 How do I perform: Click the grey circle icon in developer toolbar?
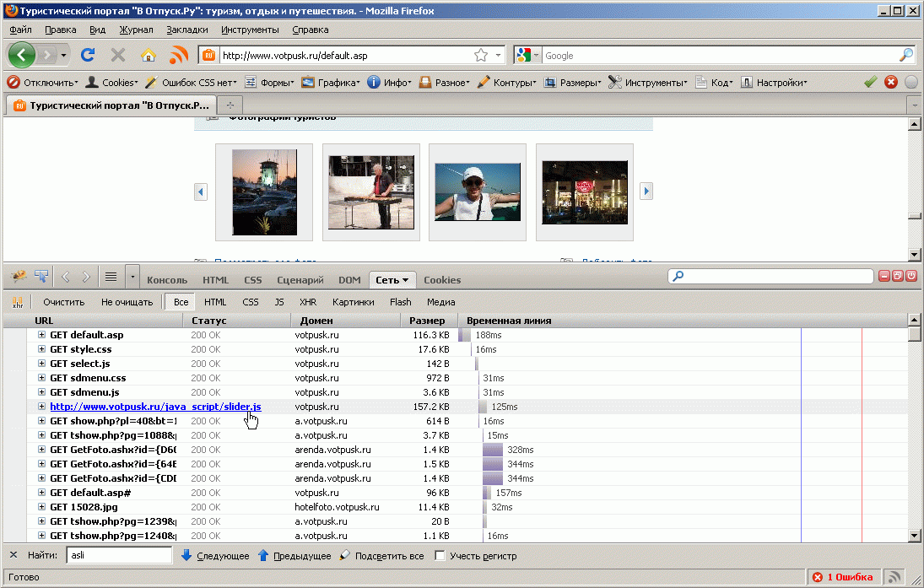911,83
